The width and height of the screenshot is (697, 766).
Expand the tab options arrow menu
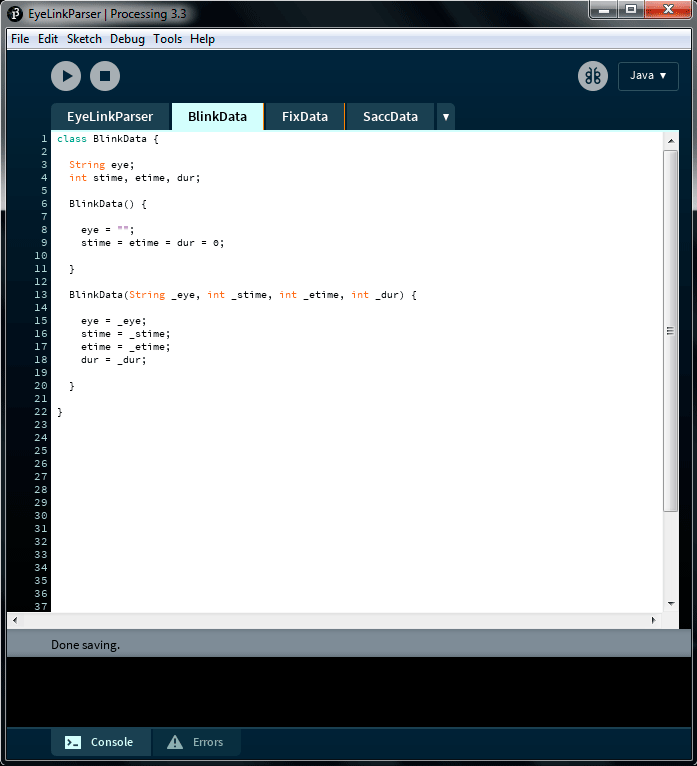(x=445, y=117)
